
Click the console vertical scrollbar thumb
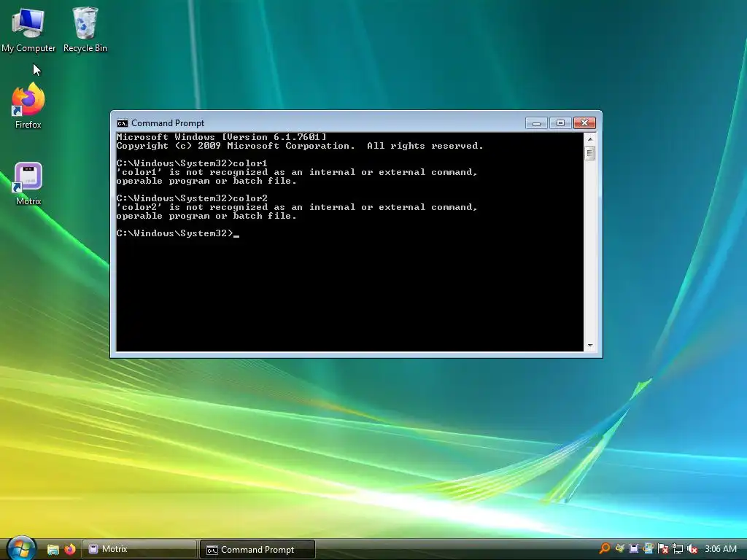(x=589, y=153)
